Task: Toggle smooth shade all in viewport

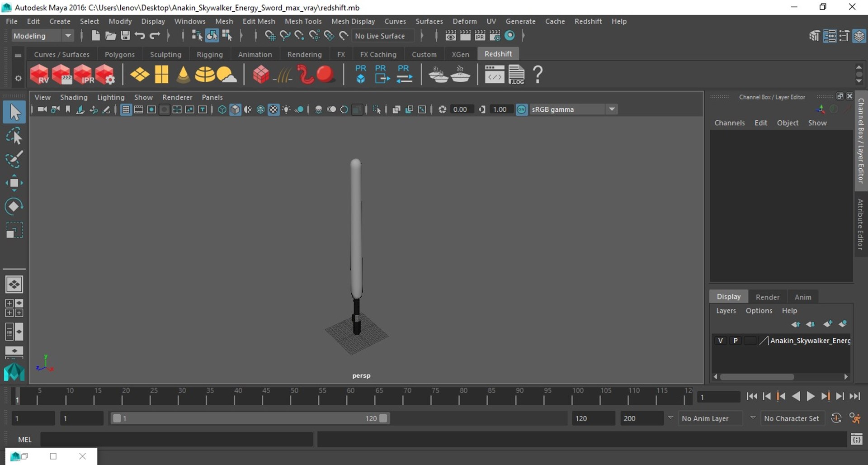Action: tap(235, 109)
